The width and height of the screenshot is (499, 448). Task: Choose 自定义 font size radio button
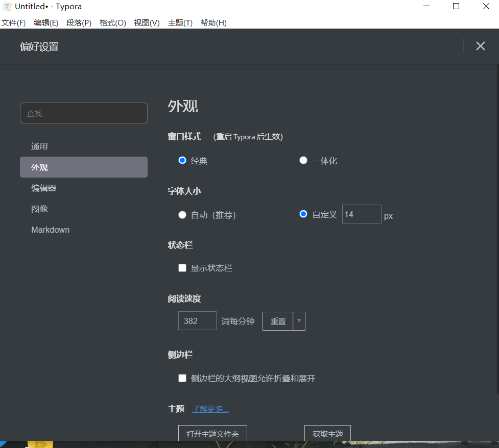point(303,214)
